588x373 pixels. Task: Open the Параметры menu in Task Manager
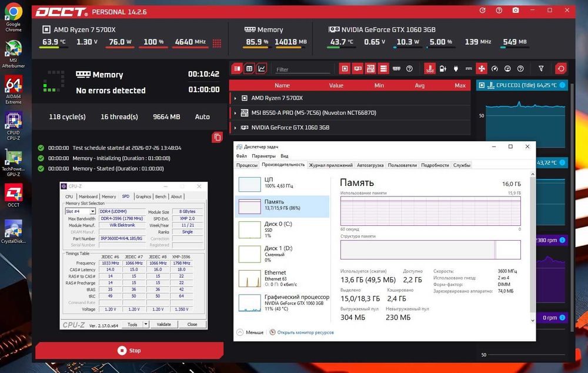tap(263, 156)
